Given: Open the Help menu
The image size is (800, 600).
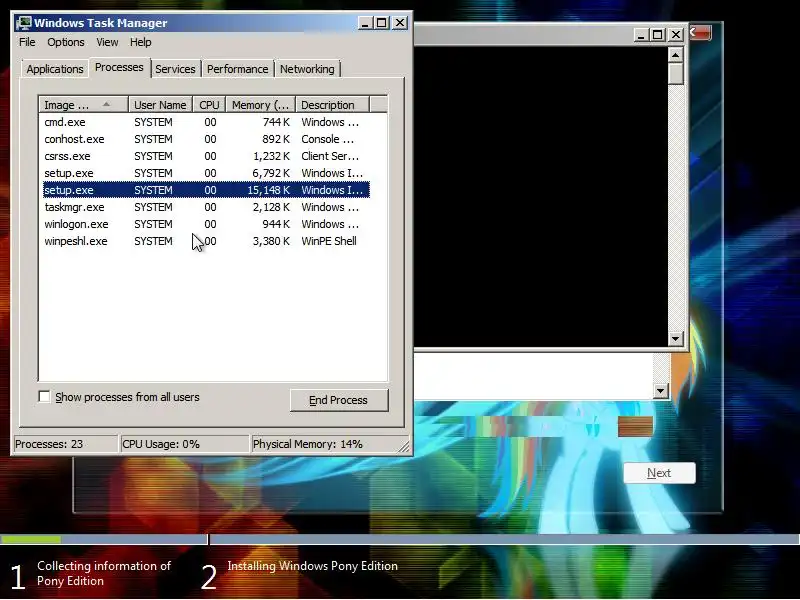Looking at the screenshot, I should [140, 42].
